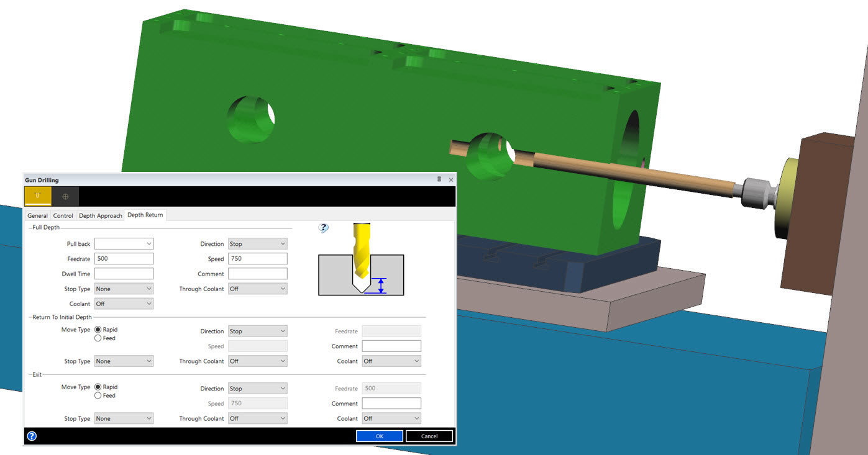The image size is (868, 455).
Task: Click the Dwell Time input field
Action: [x=124, y=274]
